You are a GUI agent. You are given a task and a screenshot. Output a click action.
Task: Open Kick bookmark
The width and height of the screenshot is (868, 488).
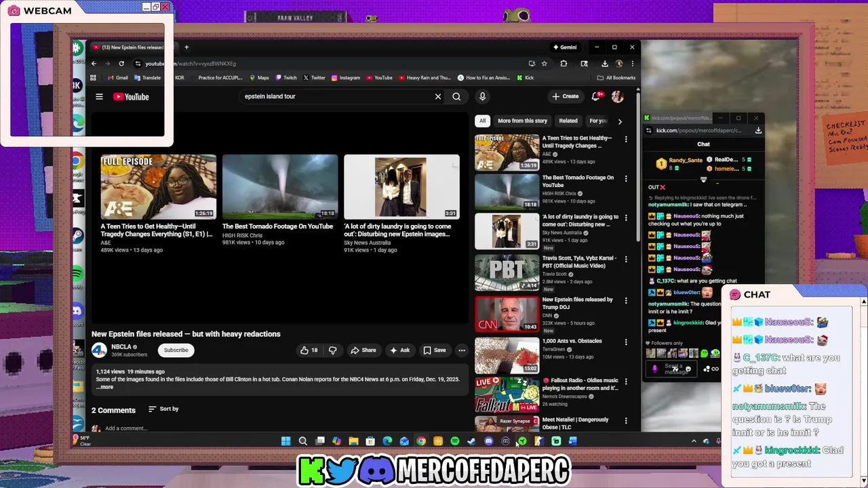tap(526, 78)
